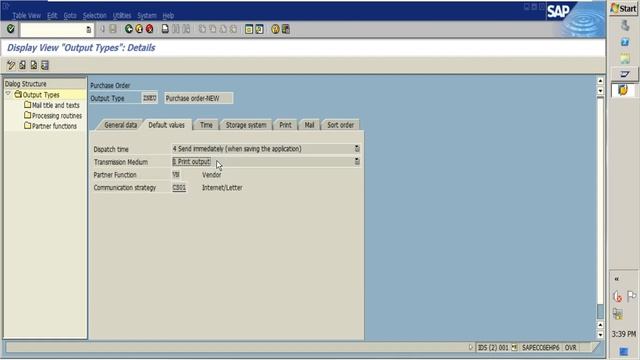
Task: Select Processing routines folder
Action: [x=53, y=116]
